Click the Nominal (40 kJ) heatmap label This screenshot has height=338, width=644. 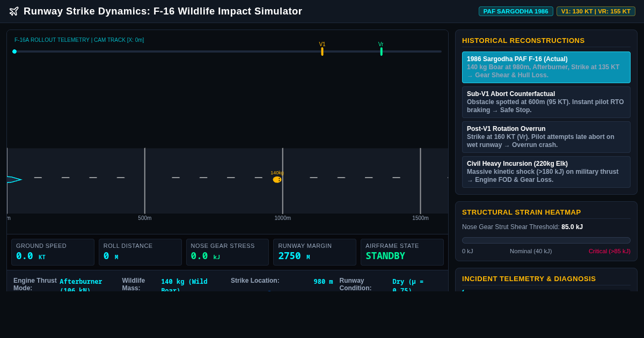(531, 251)
